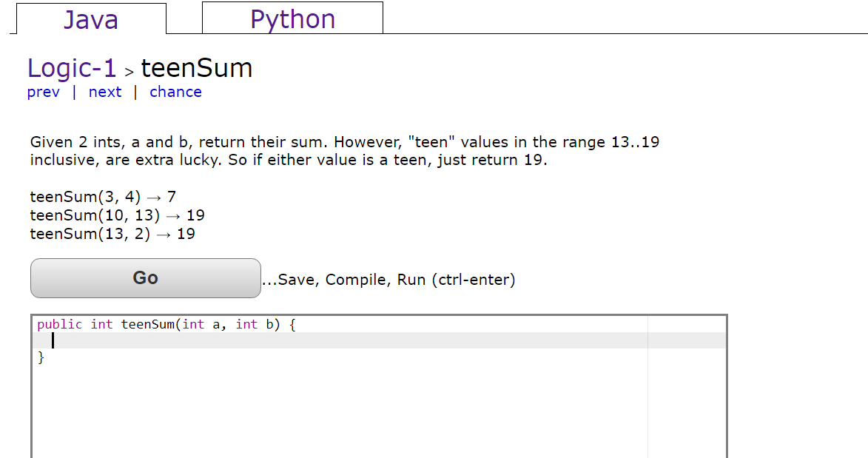This screenshot has height=458, width=868.
Task: Go to the next problem
Action: click(x=104, y=92)
